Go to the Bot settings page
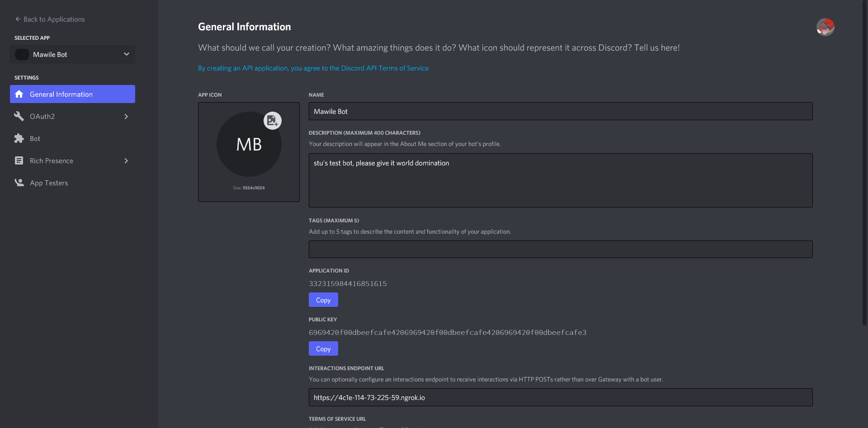The height and width of the screenshot is (428, 868). [72, 138]
